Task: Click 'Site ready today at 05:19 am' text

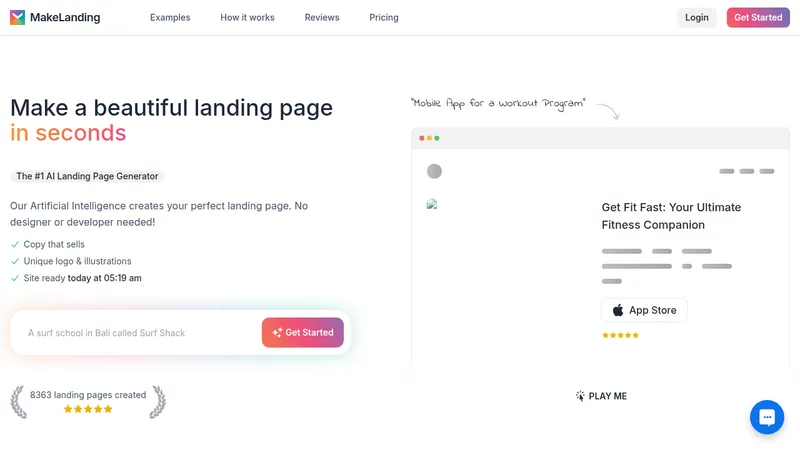Action: [83, 278]
